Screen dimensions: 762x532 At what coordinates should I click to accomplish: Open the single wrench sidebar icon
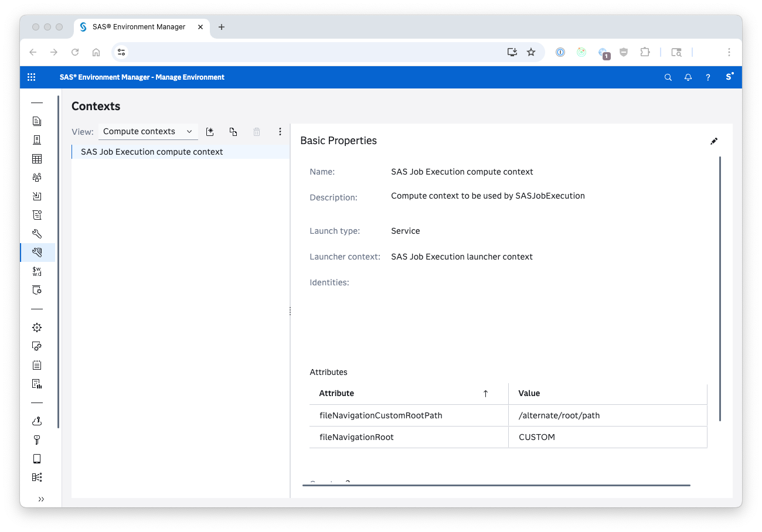[x=37, y=234]
